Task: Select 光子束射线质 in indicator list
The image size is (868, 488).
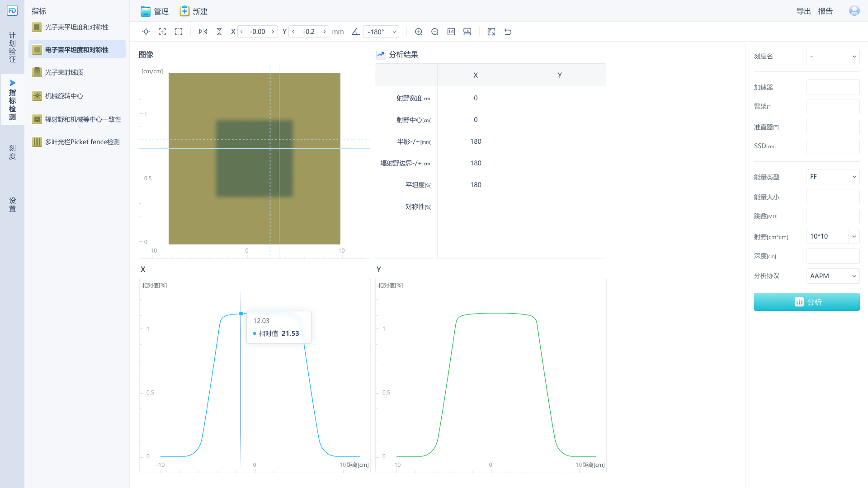Action: 64,72
